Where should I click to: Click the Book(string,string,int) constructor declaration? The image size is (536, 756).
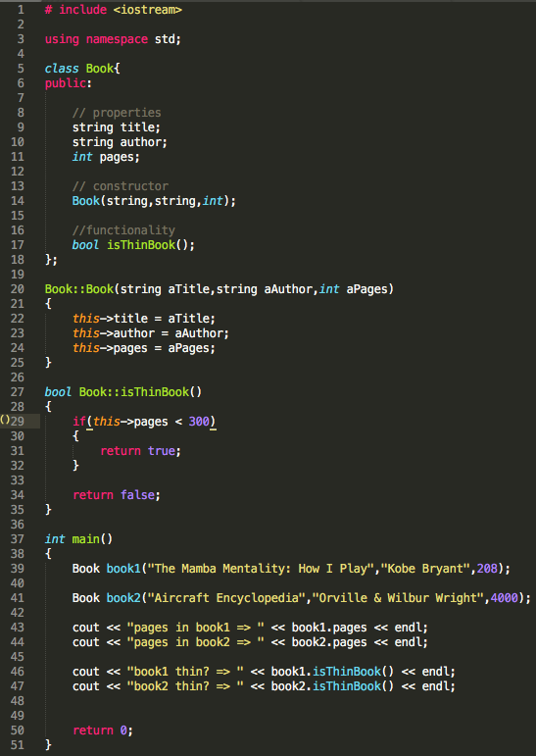coord(154,201)
